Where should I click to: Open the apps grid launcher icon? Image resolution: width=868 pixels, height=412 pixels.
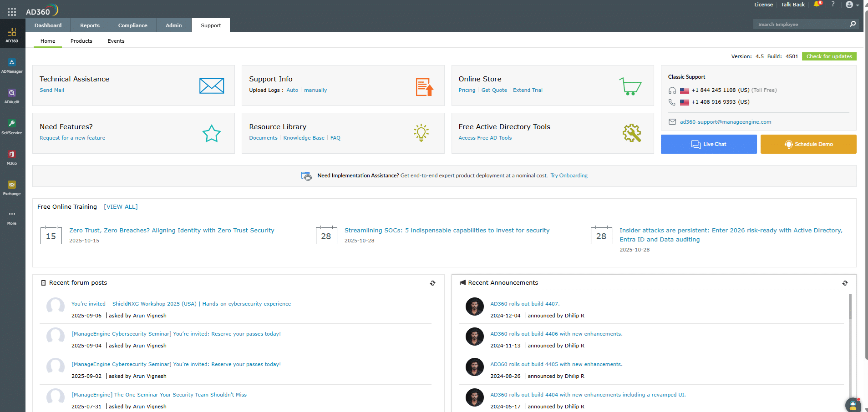pos(12,12)
